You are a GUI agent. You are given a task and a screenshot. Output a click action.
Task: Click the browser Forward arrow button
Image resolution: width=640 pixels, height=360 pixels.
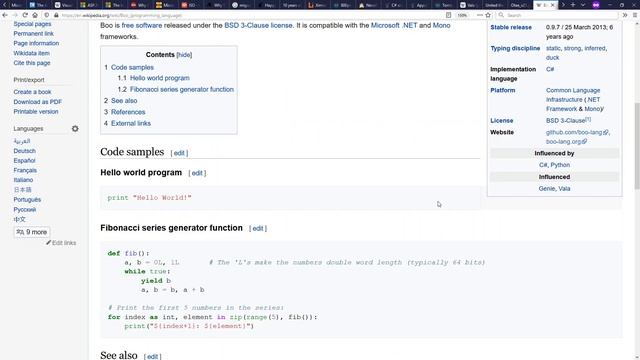[15, 15]
